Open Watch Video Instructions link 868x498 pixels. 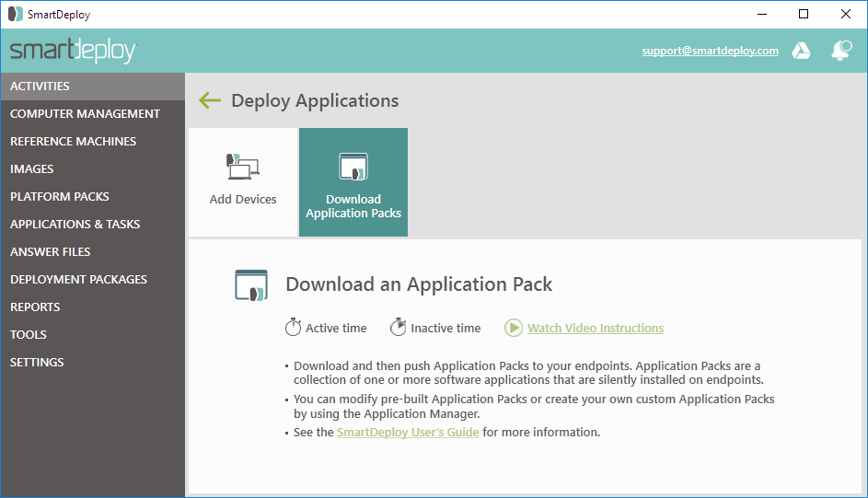tap(596, 328)
